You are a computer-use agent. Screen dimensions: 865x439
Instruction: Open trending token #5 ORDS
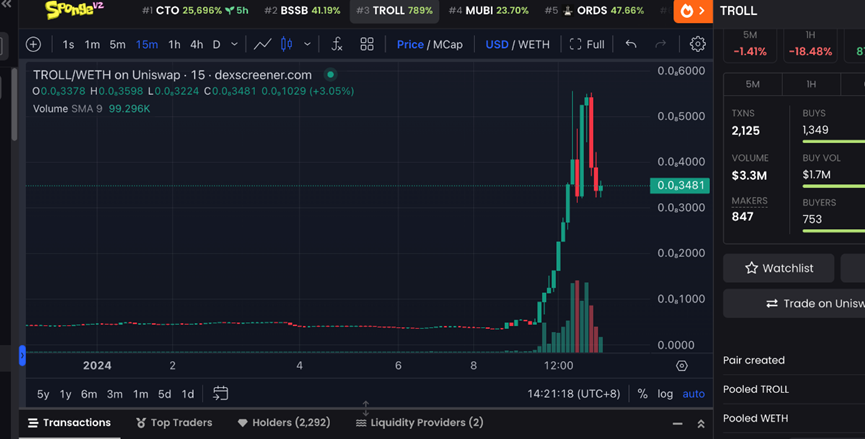click(x=594, y=10)
